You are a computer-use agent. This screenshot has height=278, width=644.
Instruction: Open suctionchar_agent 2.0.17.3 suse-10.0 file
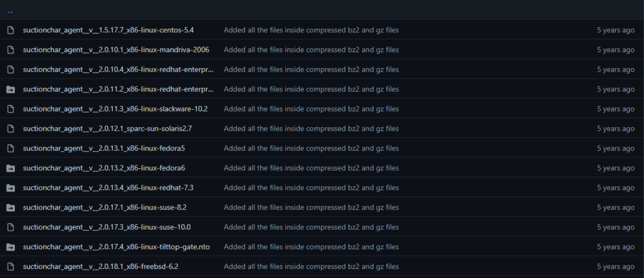[107, 227]
